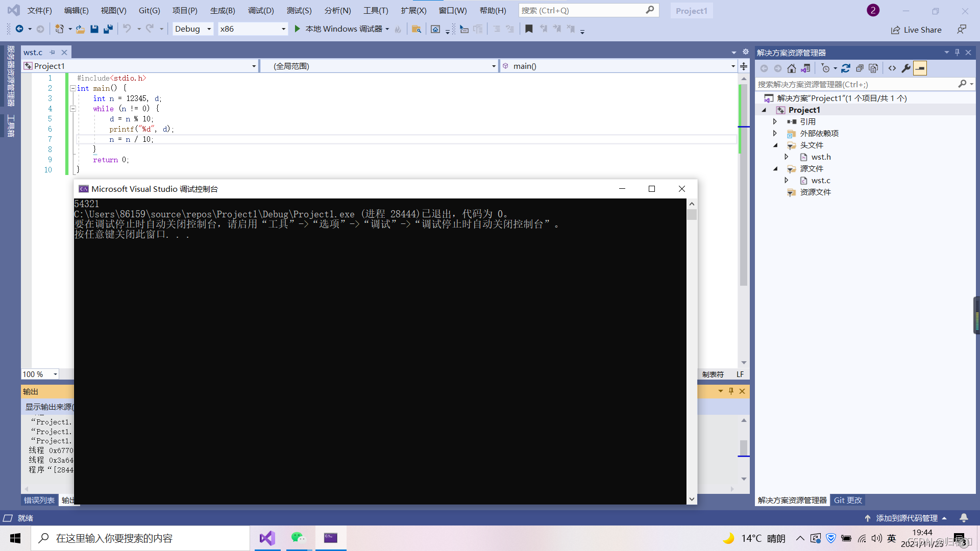The image size is (980, 551).
Task: Click the notification bell in status bar
Action: tap(964, 518)
